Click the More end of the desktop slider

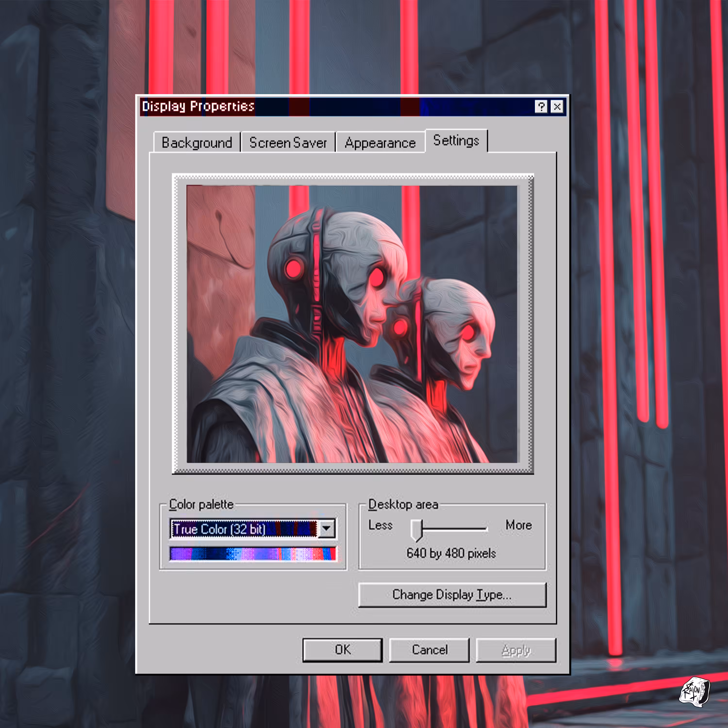pyautogui.click(x=519, y=525)
